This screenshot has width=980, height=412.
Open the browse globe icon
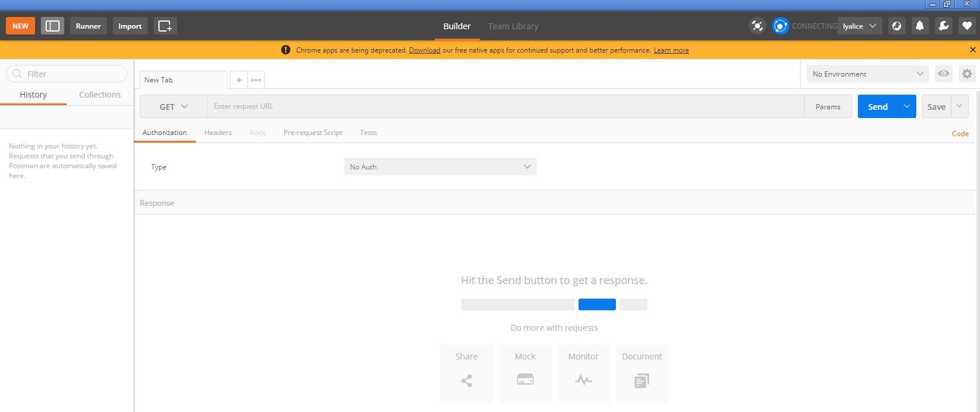(x=897, y=26)
